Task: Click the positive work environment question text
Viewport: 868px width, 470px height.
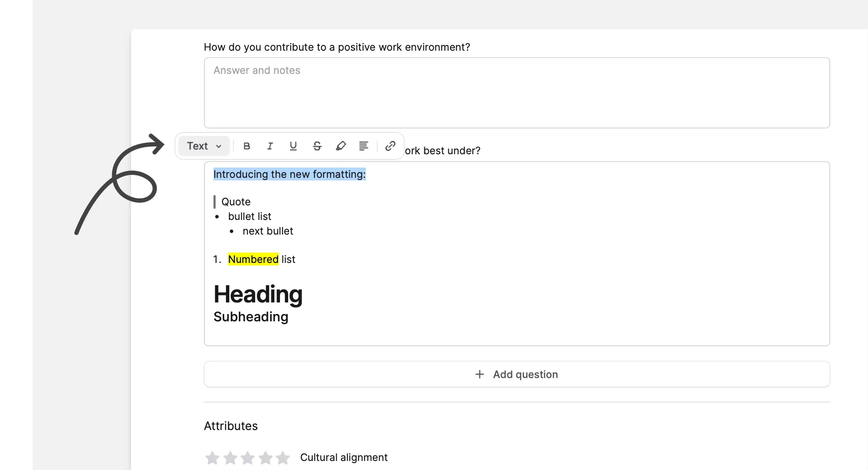Action: point(337,47)
